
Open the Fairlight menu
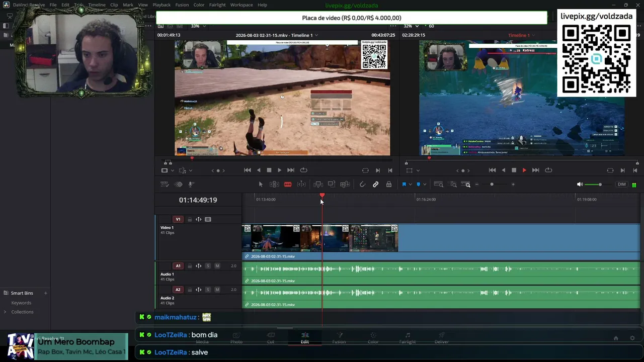click(x=217, y=5)
